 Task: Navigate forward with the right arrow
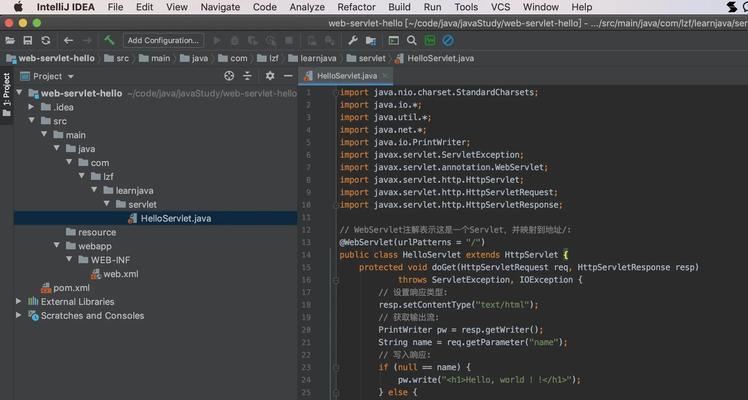coord(87,41)
